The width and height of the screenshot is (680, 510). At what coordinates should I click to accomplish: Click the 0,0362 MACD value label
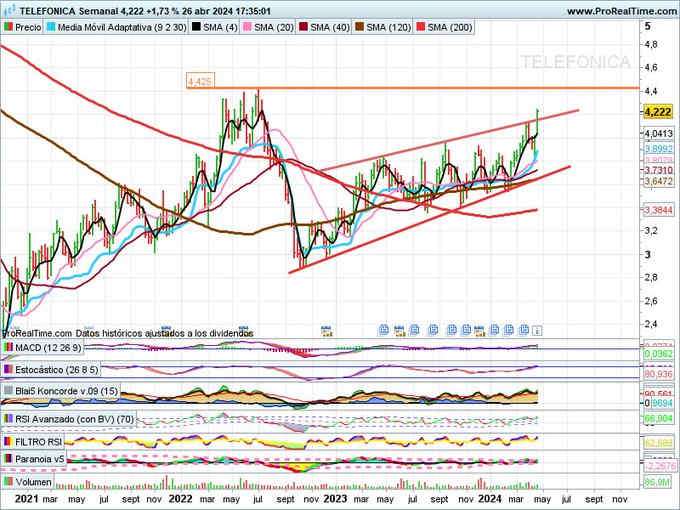[x=658, y=354]
